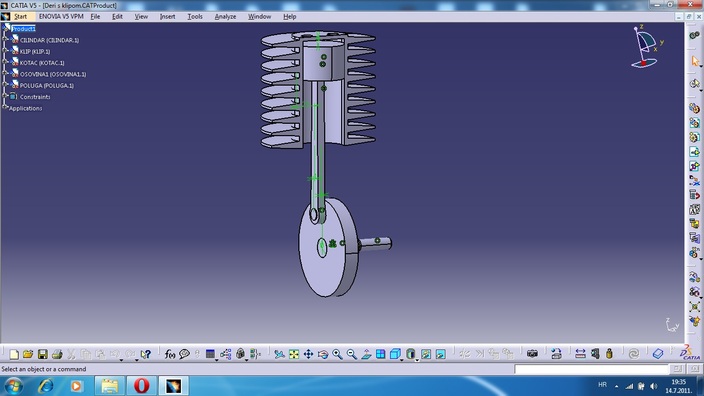Expand the Constraints tree node
Image resolution: width=704 pixels, height=396 pixels.
pyautogui.click(x=5, y=96)
